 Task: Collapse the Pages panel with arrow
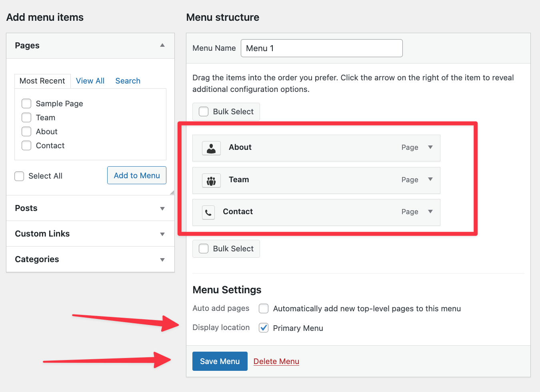[162, 46]
